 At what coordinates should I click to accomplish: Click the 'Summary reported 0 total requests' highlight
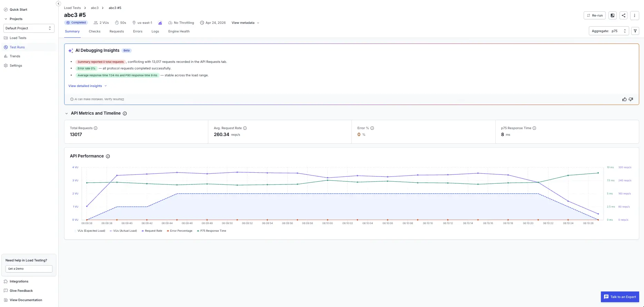(x=100, y=62)
